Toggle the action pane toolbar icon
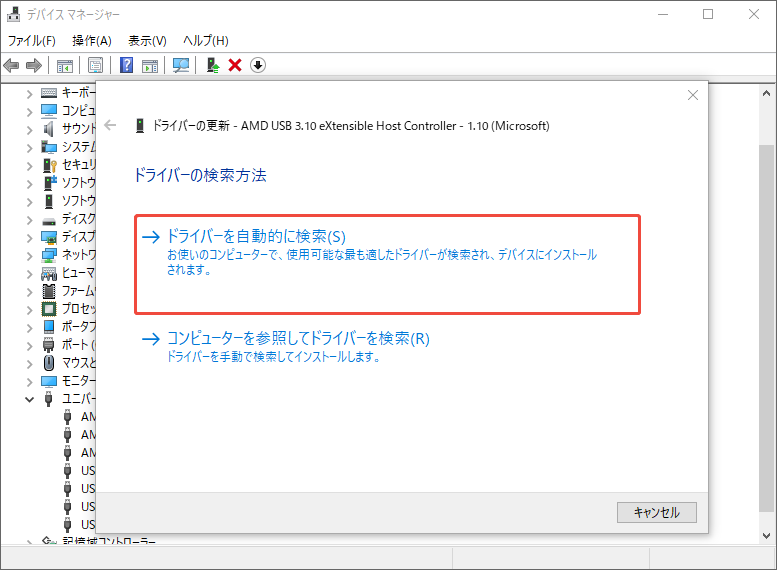777x570 pixels. (x=150, y=65)
